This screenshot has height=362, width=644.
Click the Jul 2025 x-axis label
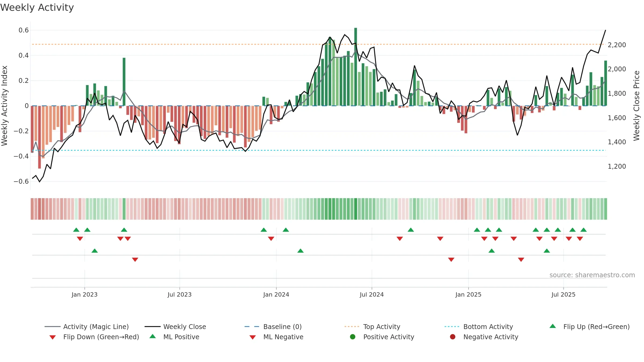click(563, 294)
